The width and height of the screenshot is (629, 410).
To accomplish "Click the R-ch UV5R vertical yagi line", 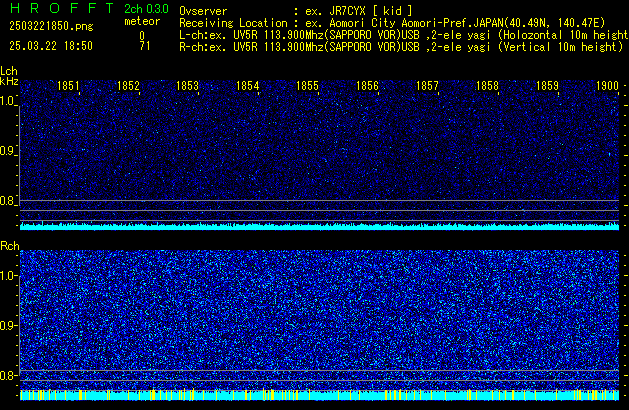I will (401, 47).
